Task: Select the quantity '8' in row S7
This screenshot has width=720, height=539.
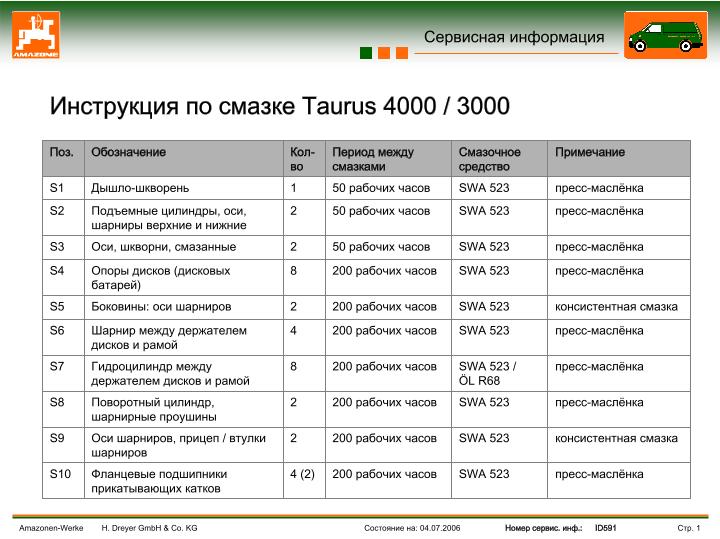Action: point(293,366)
